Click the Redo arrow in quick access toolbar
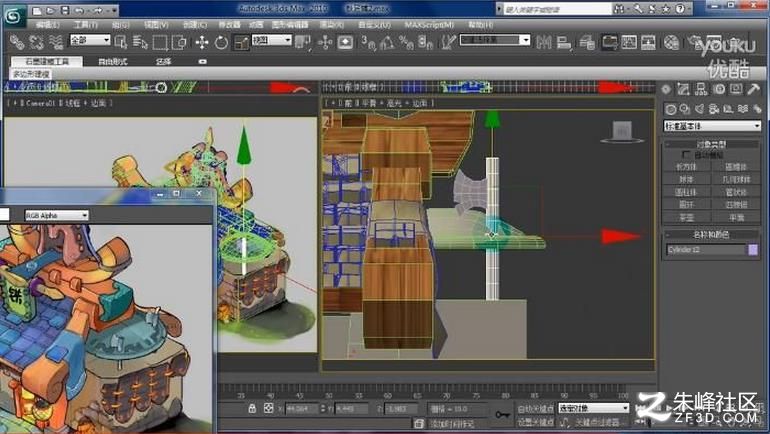The height and width of the screenshot is (434, 770). click(x=98, y=10)
